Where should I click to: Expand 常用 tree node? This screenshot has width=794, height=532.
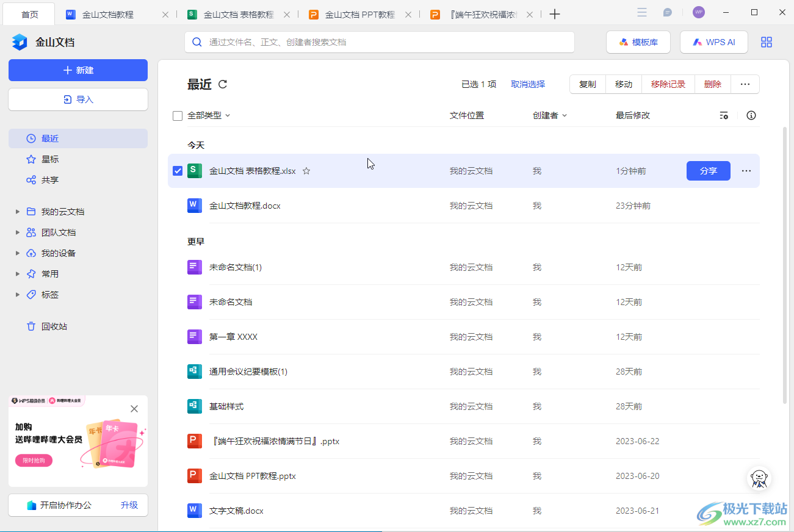coord(18,274)
